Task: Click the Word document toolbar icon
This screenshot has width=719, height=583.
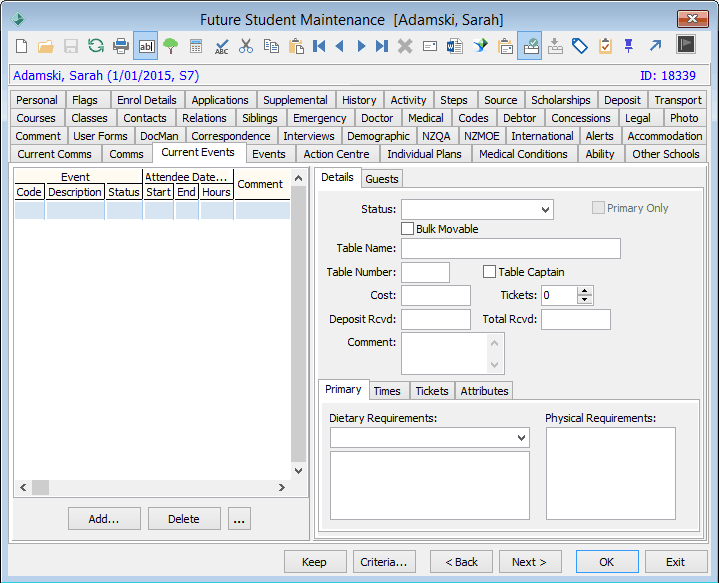Action: (x=454, y=46)
